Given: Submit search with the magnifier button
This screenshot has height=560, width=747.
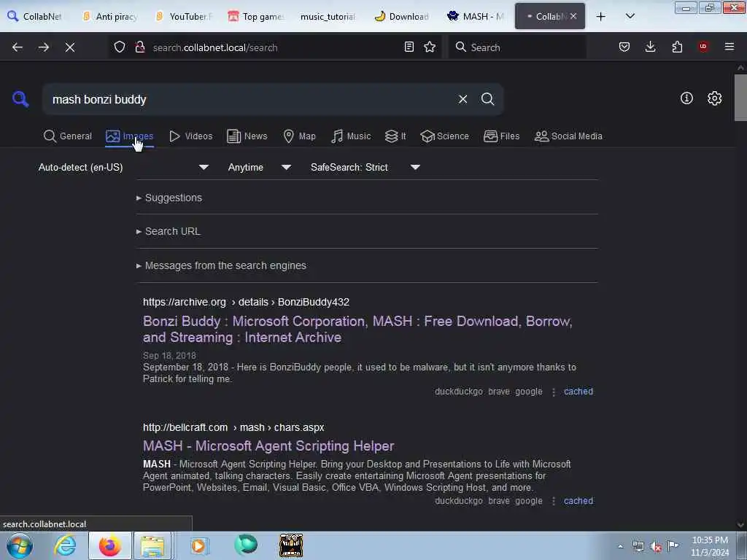Looking at the screenshot, I should click(x=487, y=99).
